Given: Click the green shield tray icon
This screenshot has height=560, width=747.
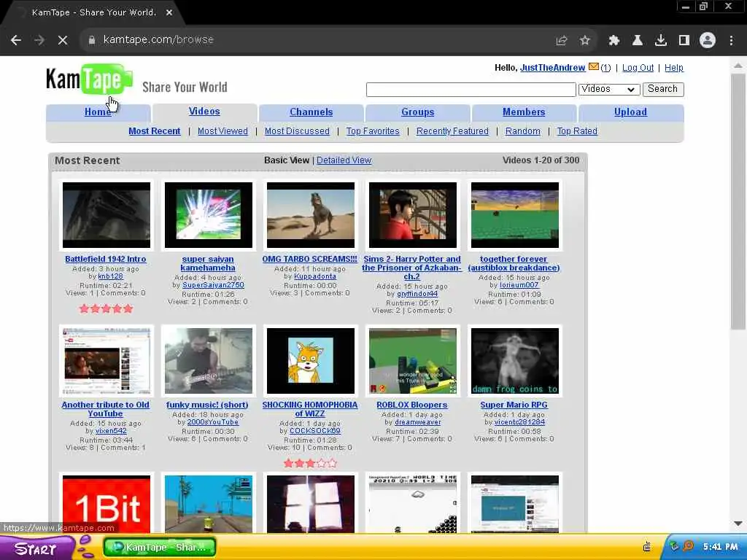Looking at the screenshot, I should (674, 546).
